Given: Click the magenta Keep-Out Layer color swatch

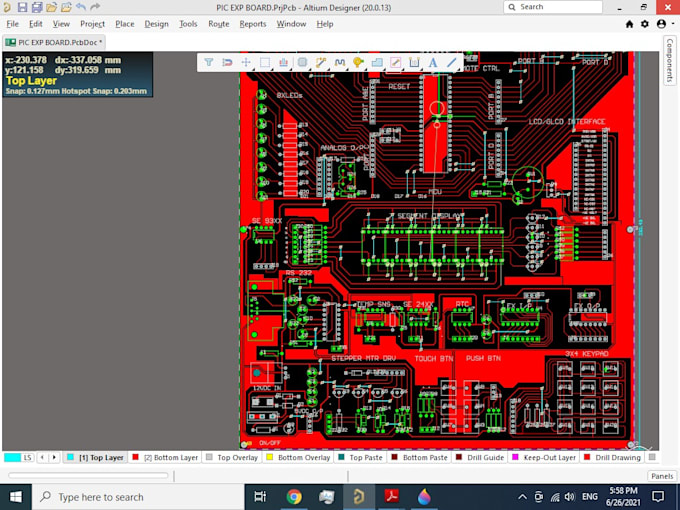Looking at the screenshot, I should (515, 458).
